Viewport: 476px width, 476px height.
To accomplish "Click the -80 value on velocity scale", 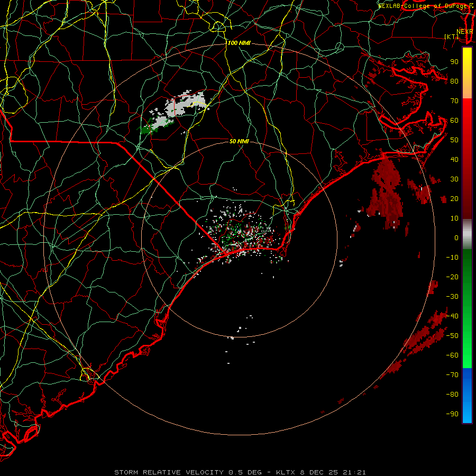I will (452, 395).
